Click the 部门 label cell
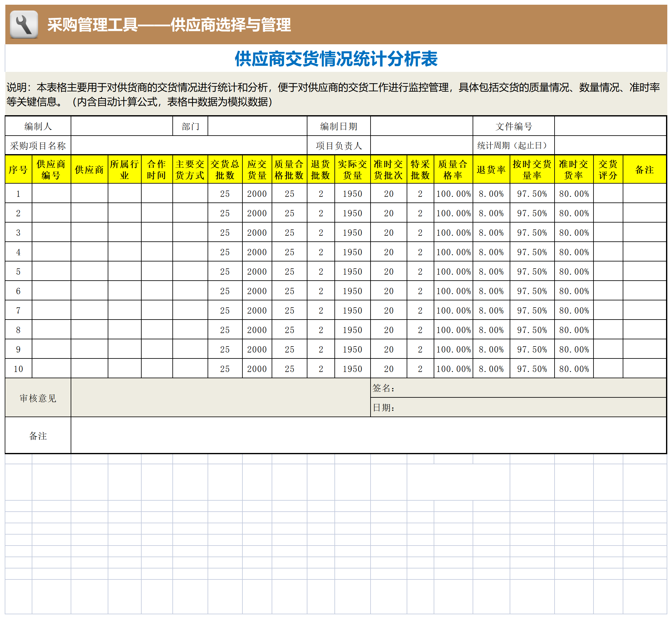 190,126
